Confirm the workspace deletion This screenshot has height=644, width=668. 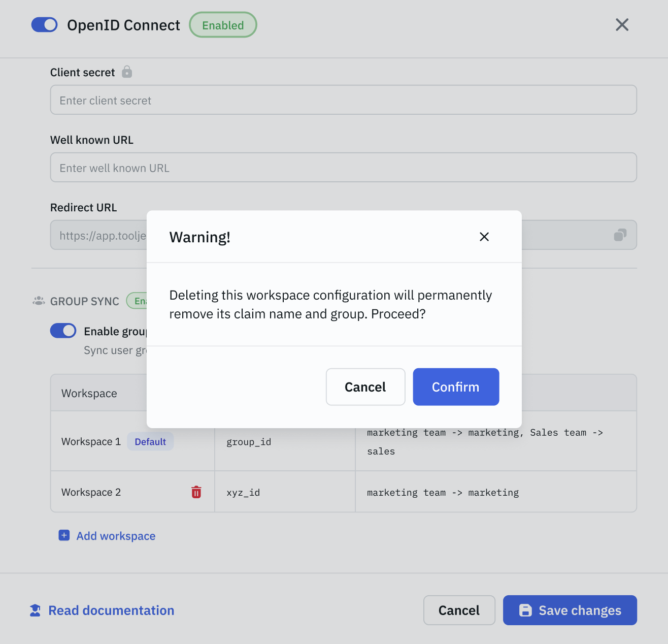(455, 387)
